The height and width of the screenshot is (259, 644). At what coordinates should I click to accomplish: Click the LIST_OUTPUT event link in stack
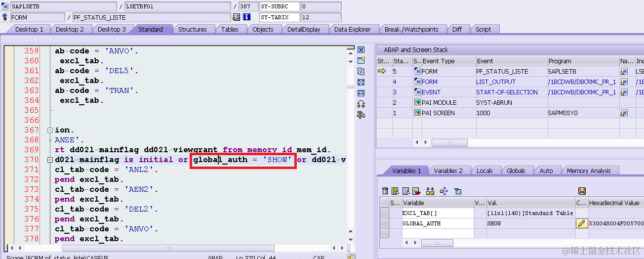(496, 82)
